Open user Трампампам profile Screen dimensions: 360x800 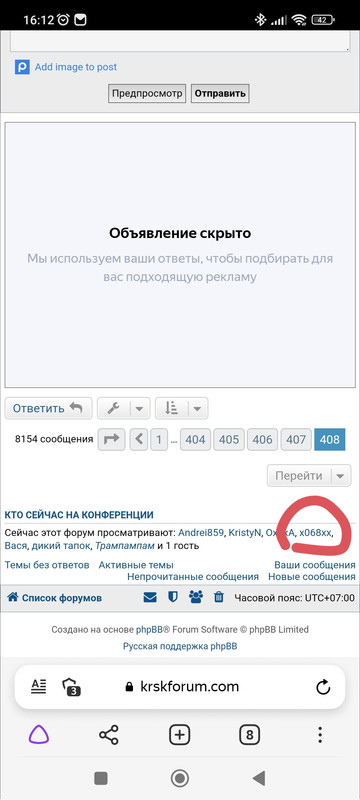pyautogui.click(x=125, y=545)
